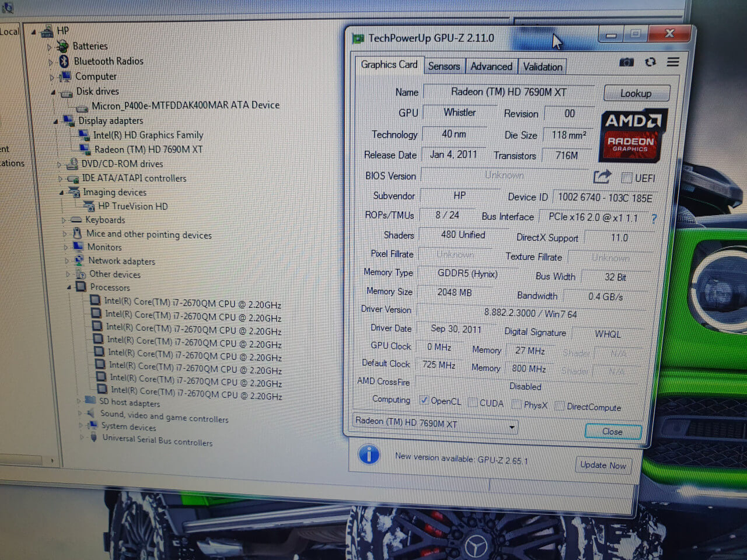Collapse the Processors tree node
This screenshot has width=747, height=560.
point(69,287)
